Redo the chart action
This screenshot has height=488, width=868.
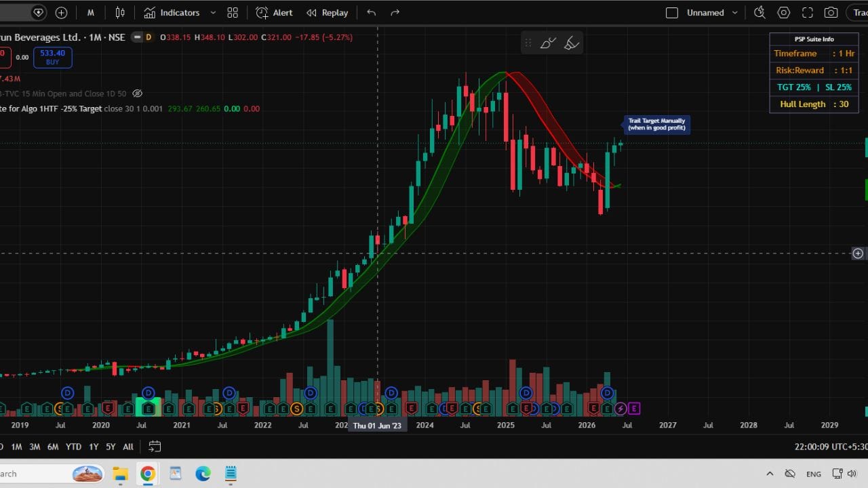point(395,13)
